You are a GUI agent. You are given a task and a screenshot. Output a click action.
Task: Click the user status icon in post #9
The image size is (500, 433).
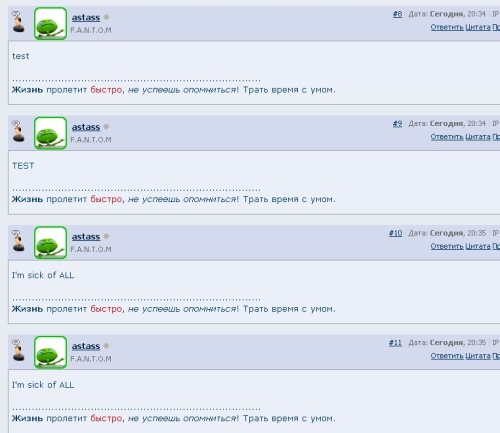pyautogui.click(x=18, y=131)
